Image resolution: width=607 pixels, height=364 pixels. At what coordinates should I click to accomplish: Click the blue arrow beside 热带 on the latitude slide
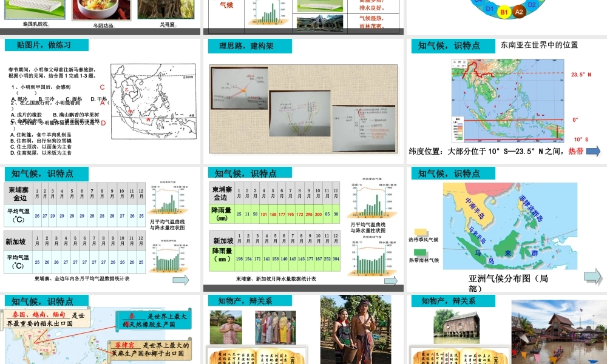coord(593,151)
